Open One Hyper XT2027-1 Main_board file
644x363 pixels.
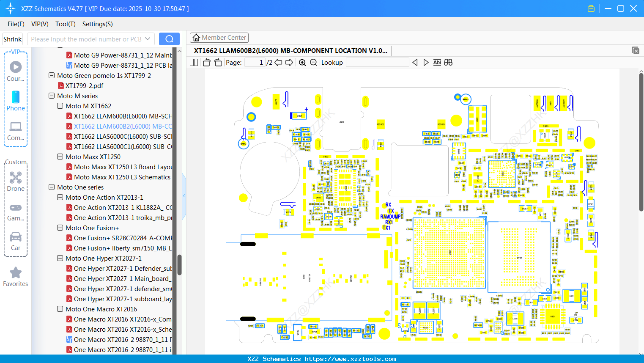[x=119, y=279]
